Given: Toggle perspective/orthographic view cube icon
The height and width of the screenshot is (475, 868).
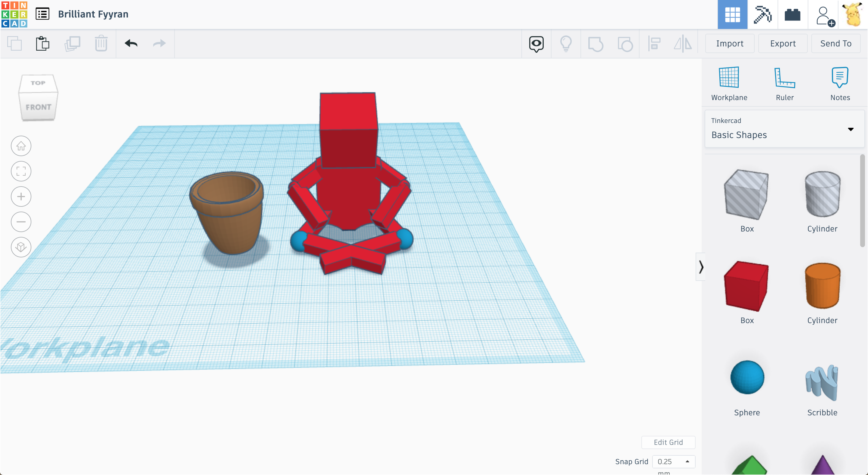Looking at the screenshot, I should (21, 247).
